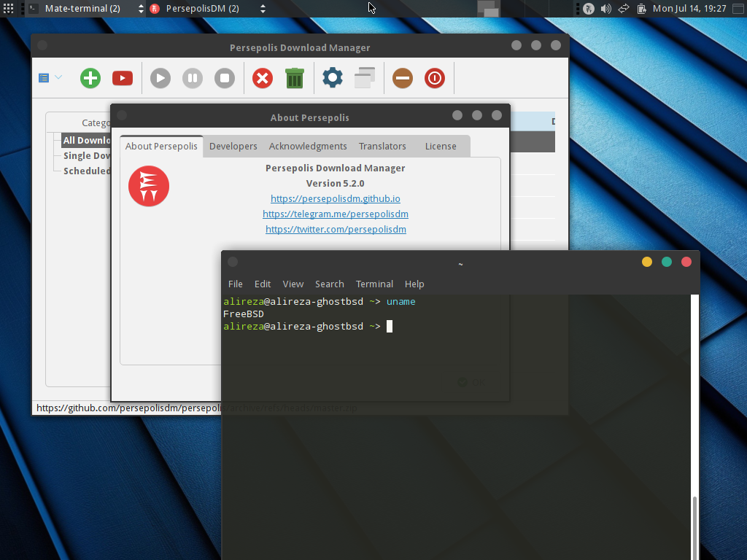Click the Persepolis logo in the About dialog
The image size is (747, 560).
149,186
